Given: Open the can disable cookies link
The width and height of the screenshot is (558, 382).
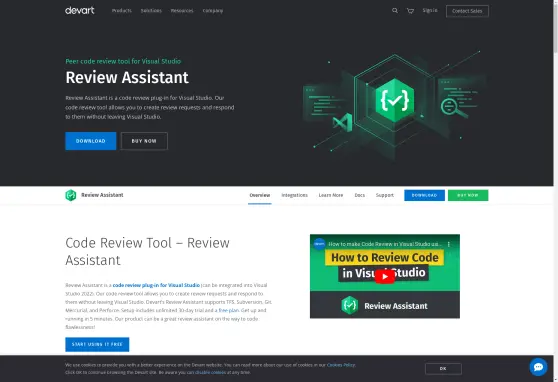Looking at the screenshot, I should point(206,372).
